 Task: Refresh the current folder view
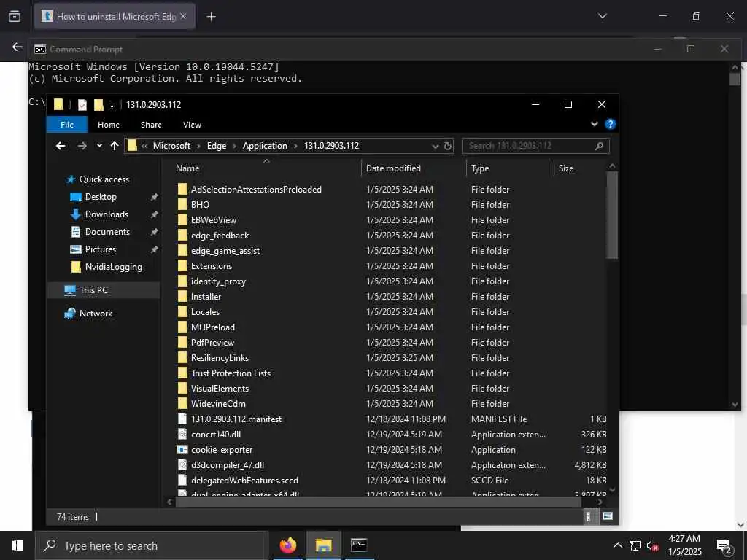448,146
